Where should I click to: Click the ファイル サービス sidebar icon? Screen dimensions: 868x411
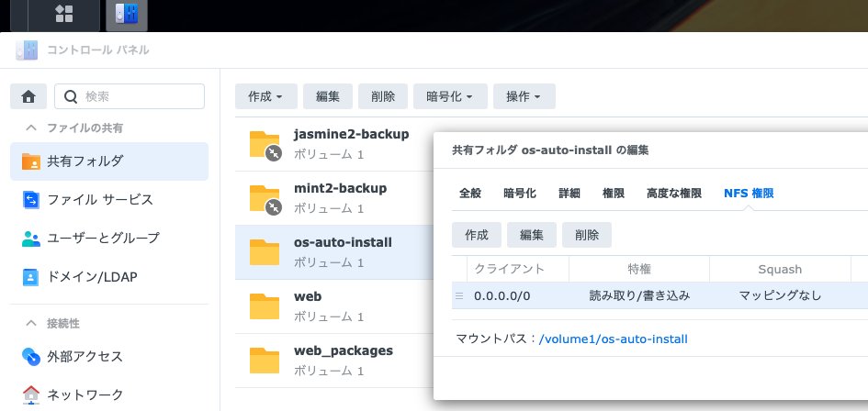(x=31, y=200)
